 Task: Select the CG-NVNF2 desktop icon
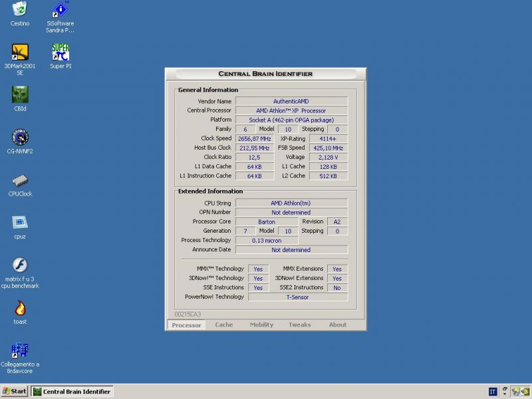click(x=20, y=142)
